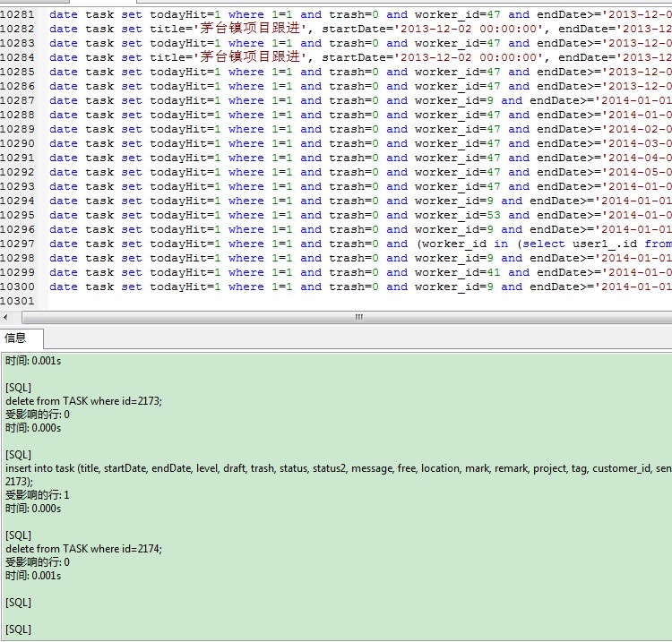Click the last [SQL] label

coord(18,629)
